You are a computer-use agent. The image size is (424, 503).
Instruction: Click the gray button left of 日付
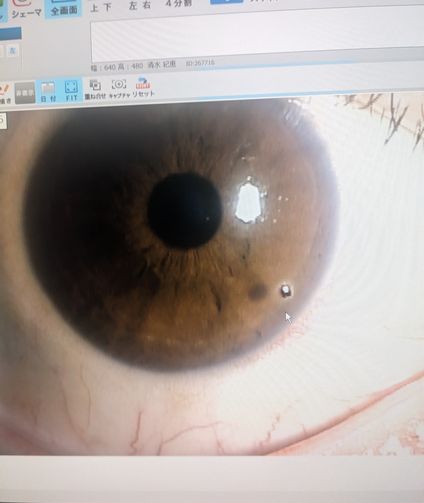pyautogui.click(x=25, y=92)
